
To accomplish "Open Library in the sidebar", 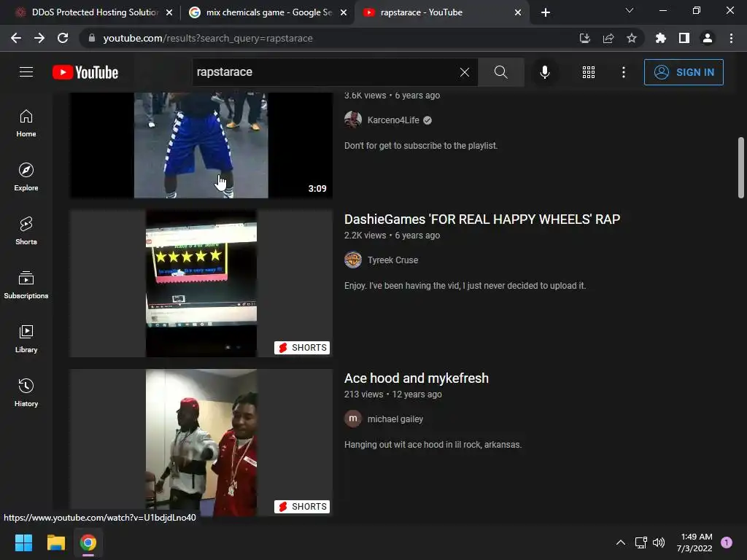I will click(x=26, y=338).
